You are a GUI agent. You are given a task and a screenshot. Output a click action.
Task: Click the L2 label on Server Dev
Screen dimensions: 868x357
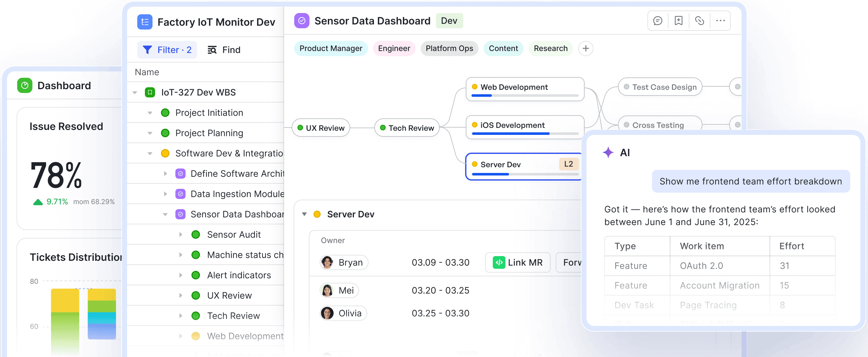[x=568, y=164]
